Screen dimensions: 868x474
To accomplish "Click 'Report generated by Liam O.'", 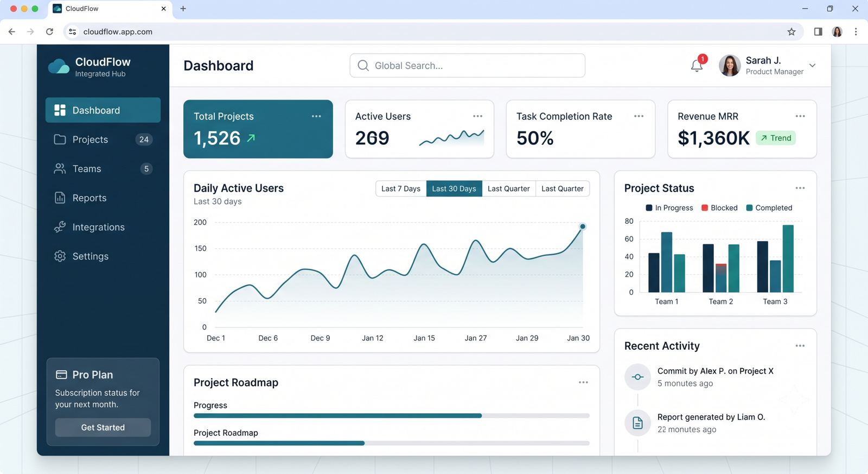I will coord(711,417).
